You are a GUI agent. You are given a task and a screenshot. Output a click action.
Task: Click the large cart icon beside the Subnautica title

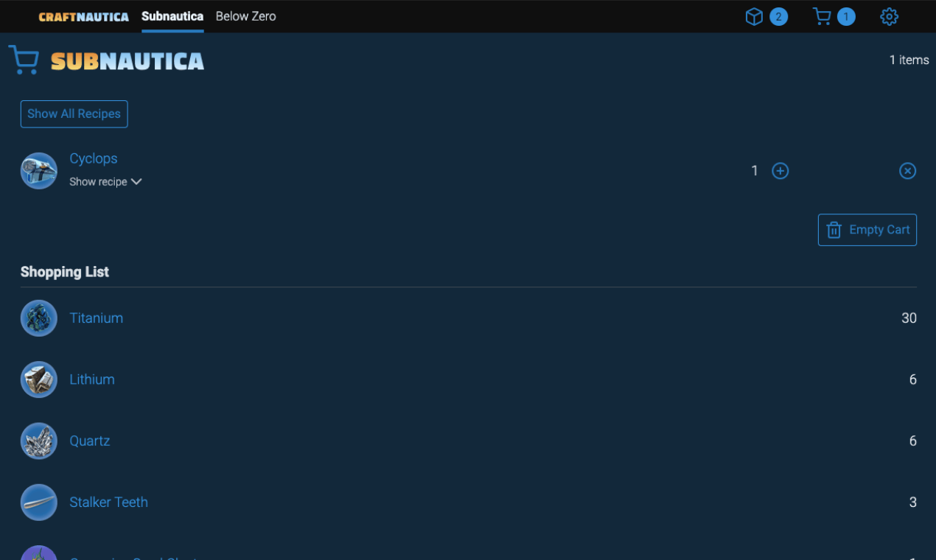tap(24, 60)
